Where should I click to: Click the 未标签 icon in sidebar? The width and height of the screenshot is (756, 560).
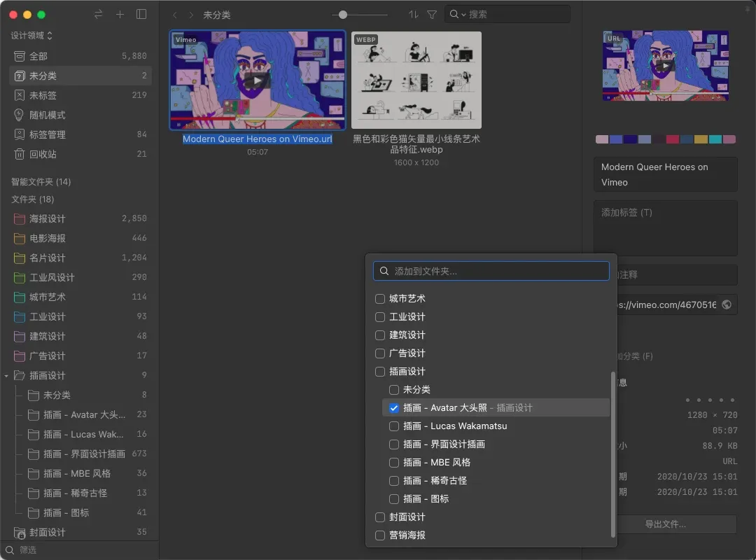pos(20,95)
